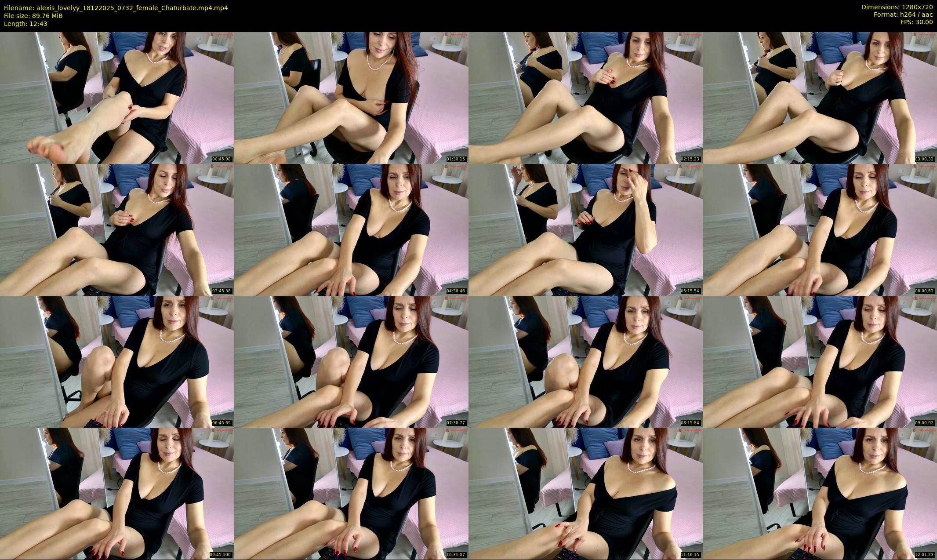
Task: Select the thumbnail at 11:16.15
Action: pyautogui.click(x=585, y=493)
